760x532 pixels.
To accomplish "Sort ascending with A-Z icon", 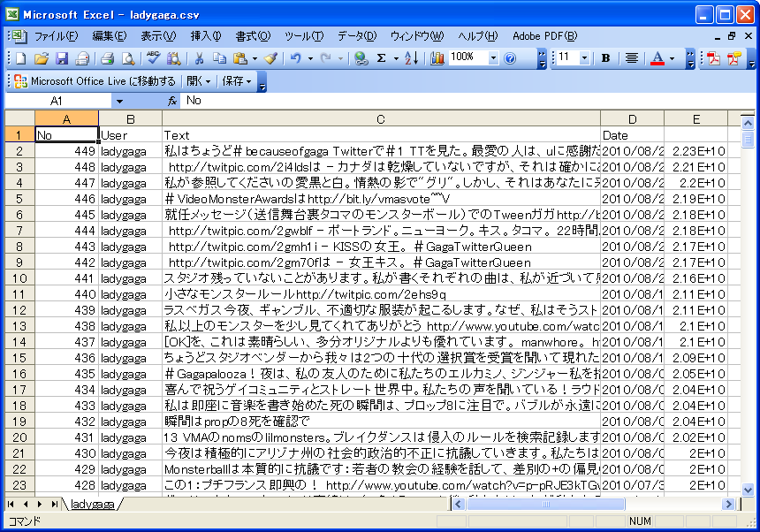I will coord(411,58).
